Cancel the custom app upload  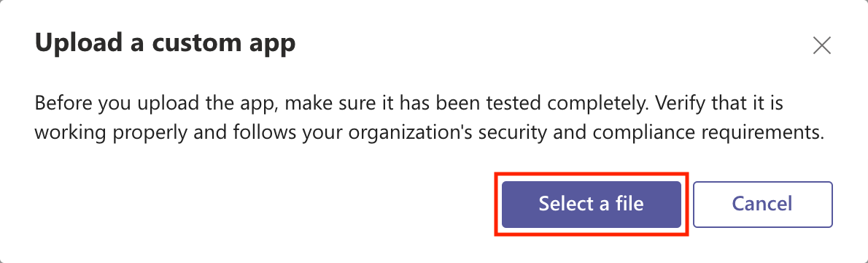(763, 204)
